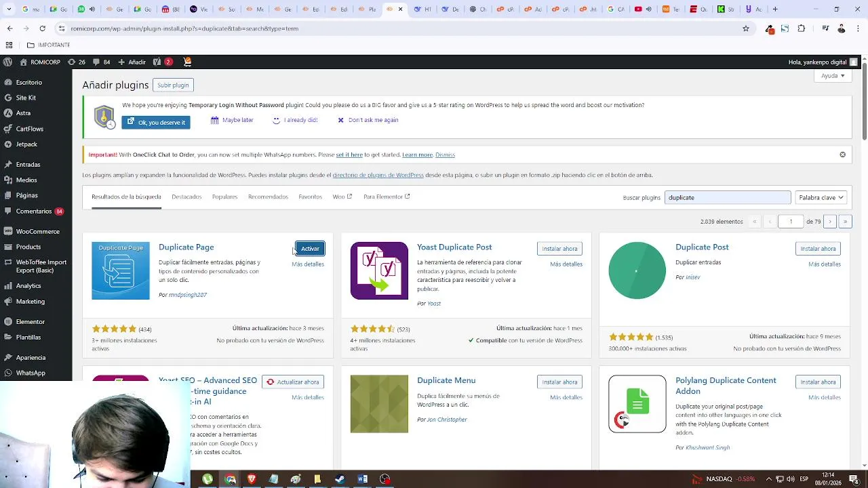Jump to the last results page arrow
This screenshot has width=868, height=488.
pyautogui.click(x=845, y=222)
